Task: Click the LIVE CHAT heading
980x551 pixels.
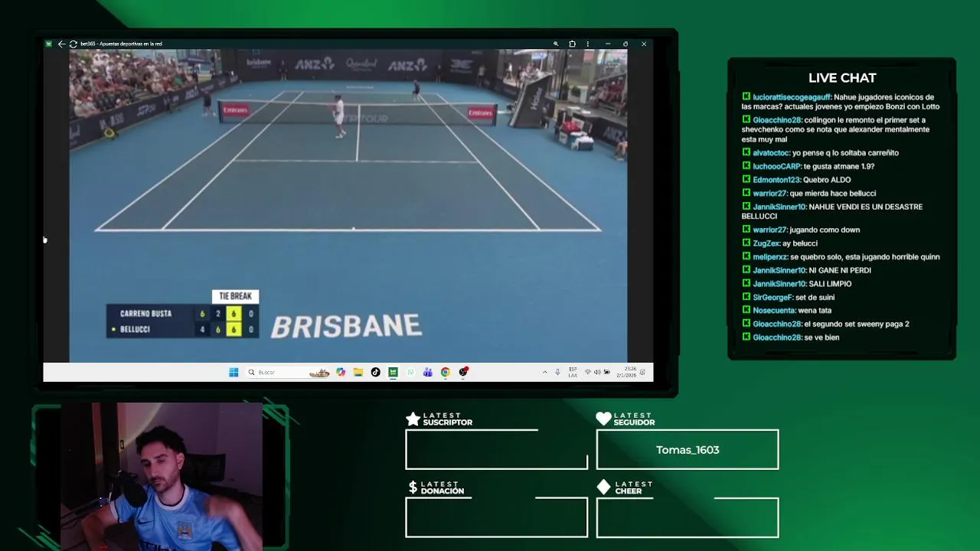Action: 842,78
